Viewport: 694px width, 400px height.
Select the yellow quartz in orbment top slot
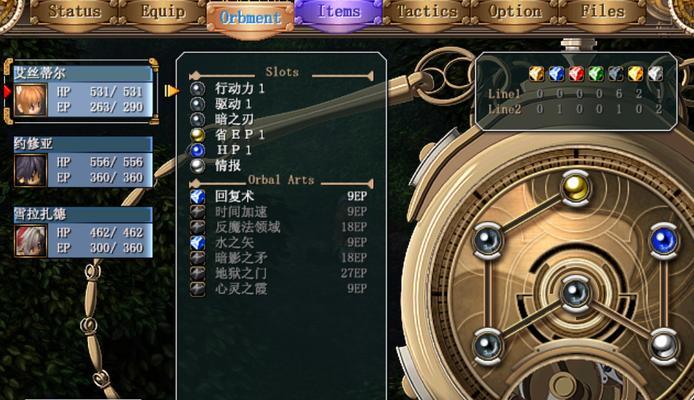(x=575, y=188)
